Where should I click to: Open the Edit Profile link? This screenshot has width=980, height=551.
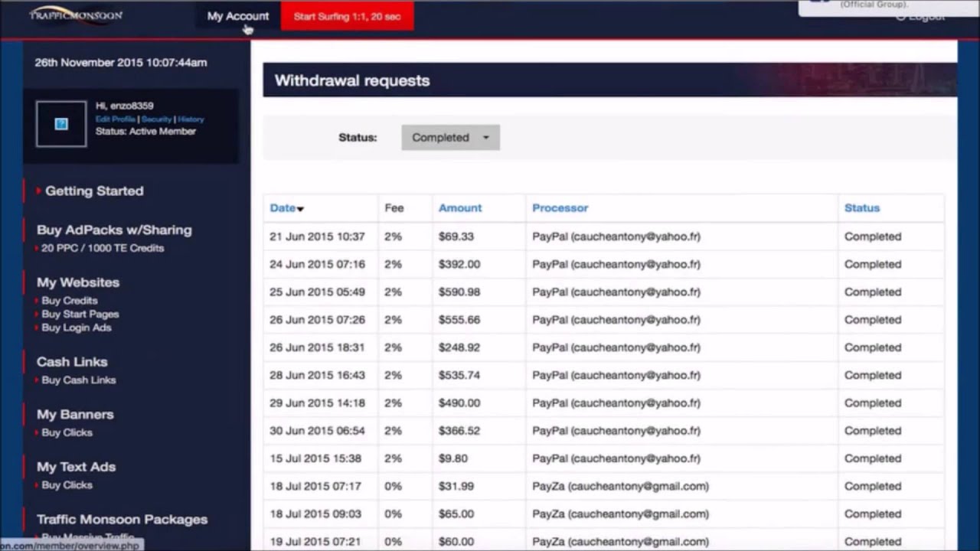click(116, 119)
